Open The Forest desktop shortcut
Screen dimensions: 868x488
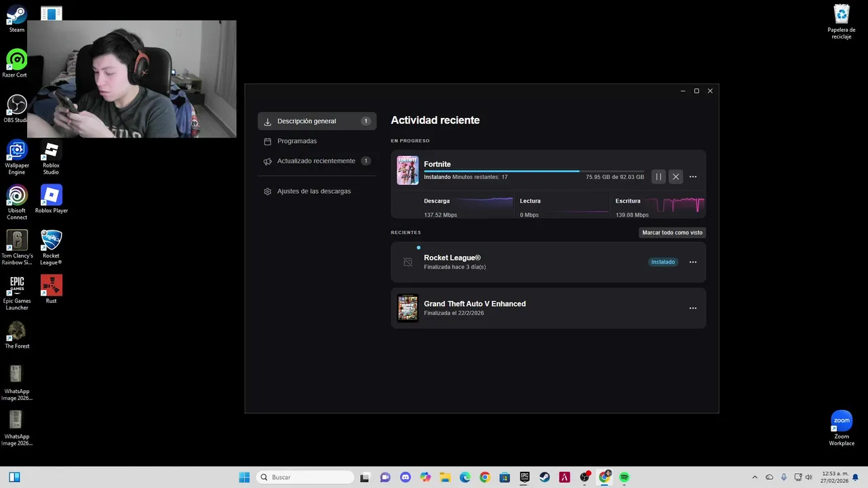(17, 335)
